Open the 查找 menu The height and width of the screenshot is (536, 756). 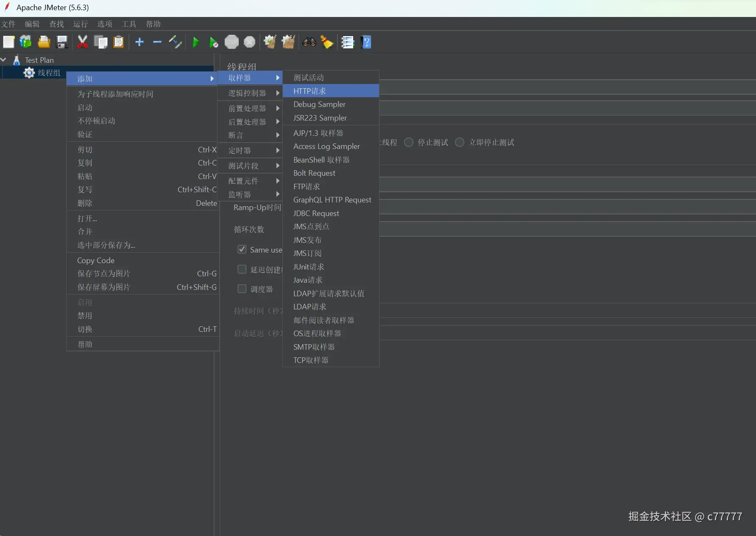(x=56, y=24)
